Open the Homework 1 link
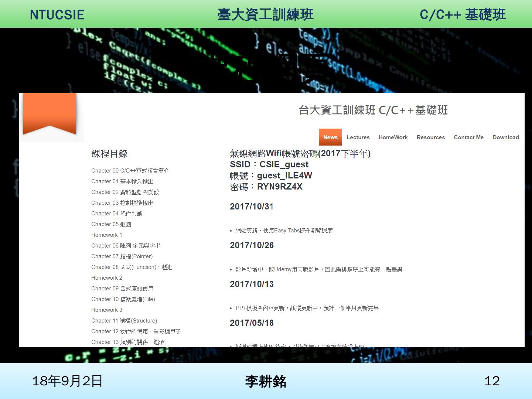The width and height of the screenshot is (532, 399). coord(106,235)
